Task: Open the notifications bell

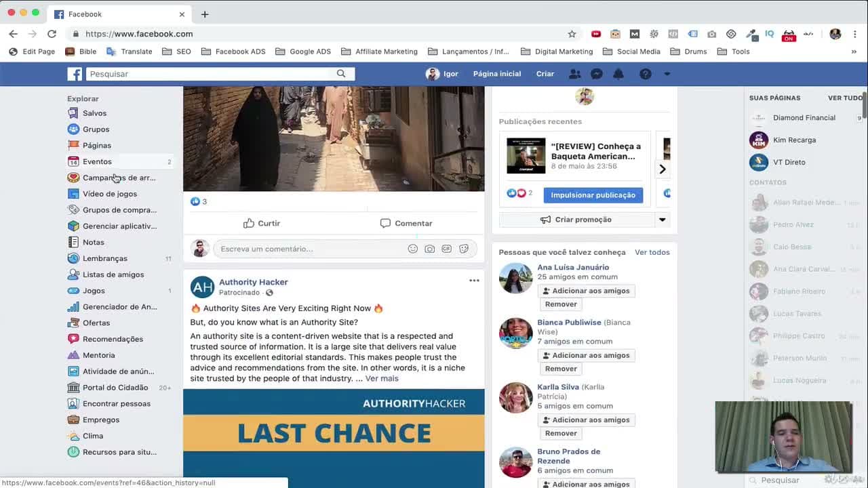Action: point(618,74)
